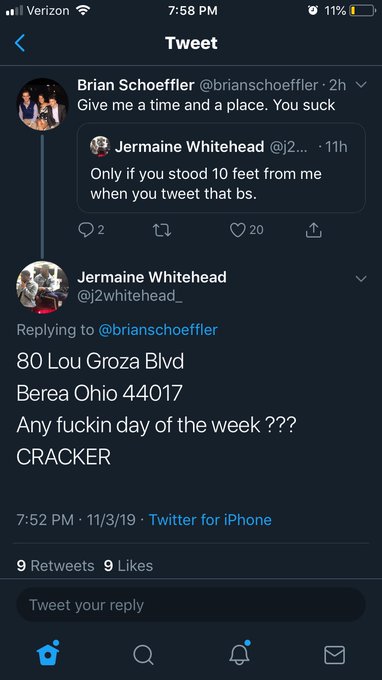
Task: Open the quoted Jermaine Whitehead tweet
Action: point(221,168)
